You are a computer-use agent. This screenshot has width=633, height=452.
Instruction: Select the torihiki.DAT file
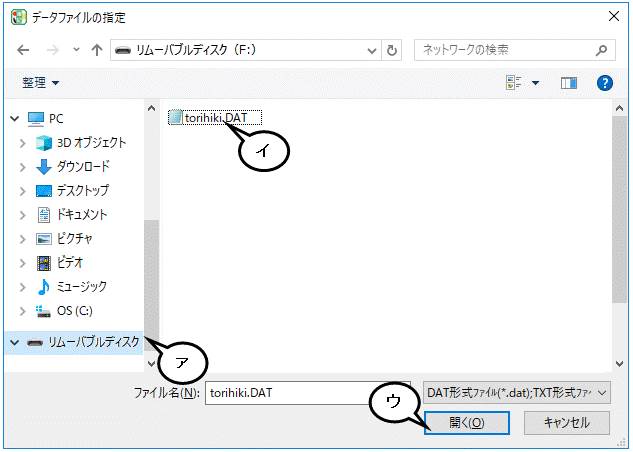215,118
